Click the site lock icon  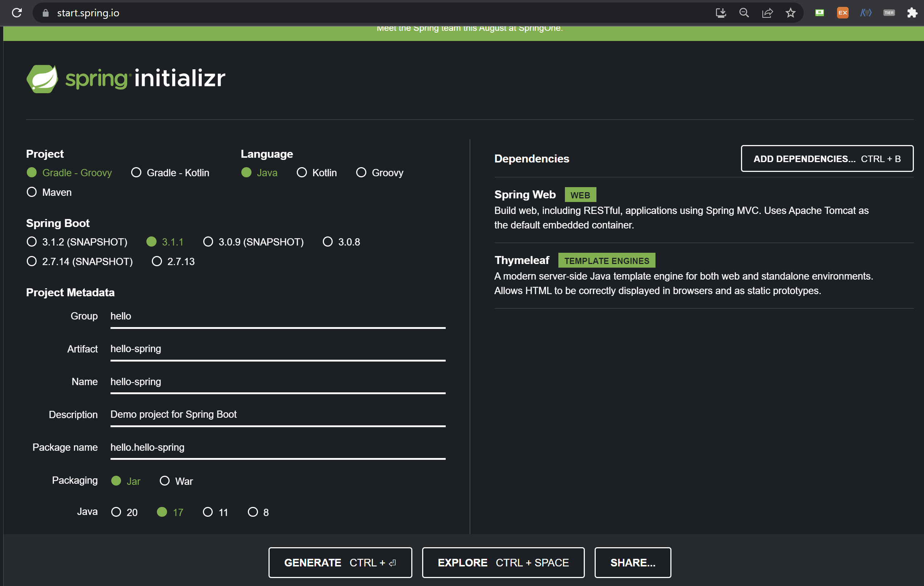(x=46, y=13)
